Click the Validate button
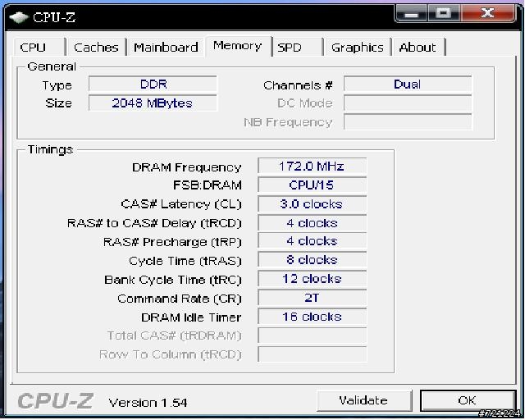525x420 pixels. pyautogui.click(x=363, y=400)
